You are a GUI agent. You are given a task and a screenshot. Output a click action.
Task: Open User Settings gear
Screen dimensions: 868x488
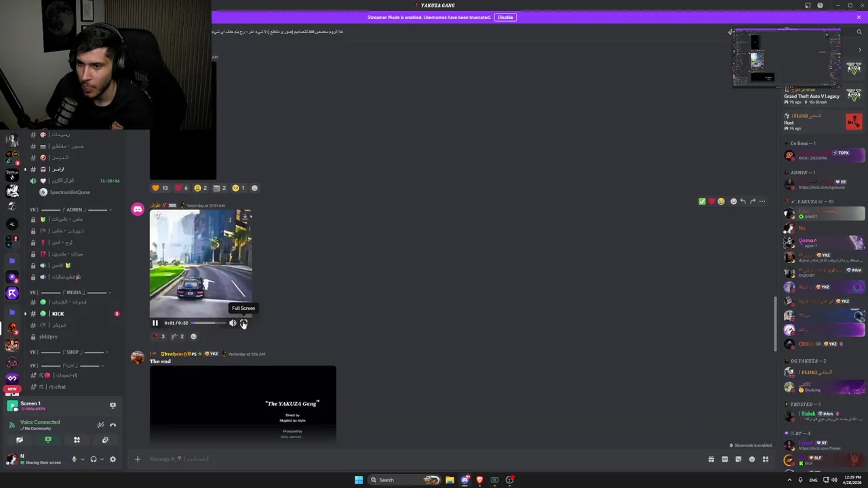(x=113, y=460)
